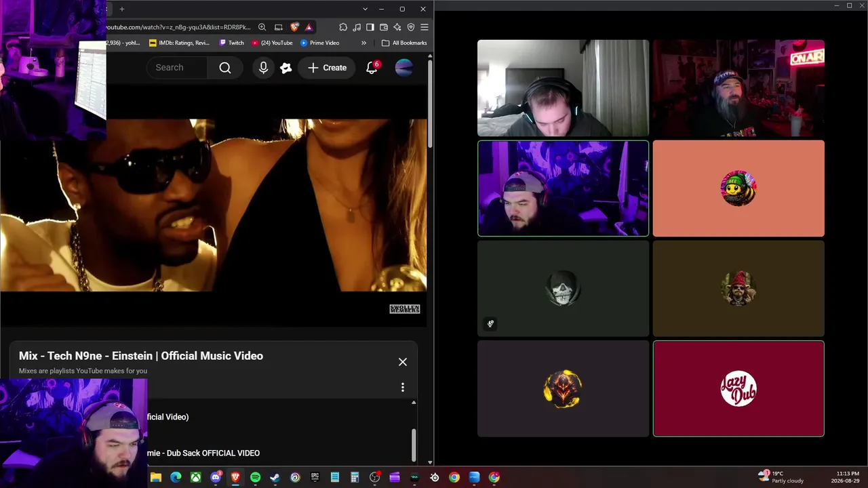Select the gnome avatar participant tile
The width and height of the screenshot is (868, 488).
click(738, 289)
